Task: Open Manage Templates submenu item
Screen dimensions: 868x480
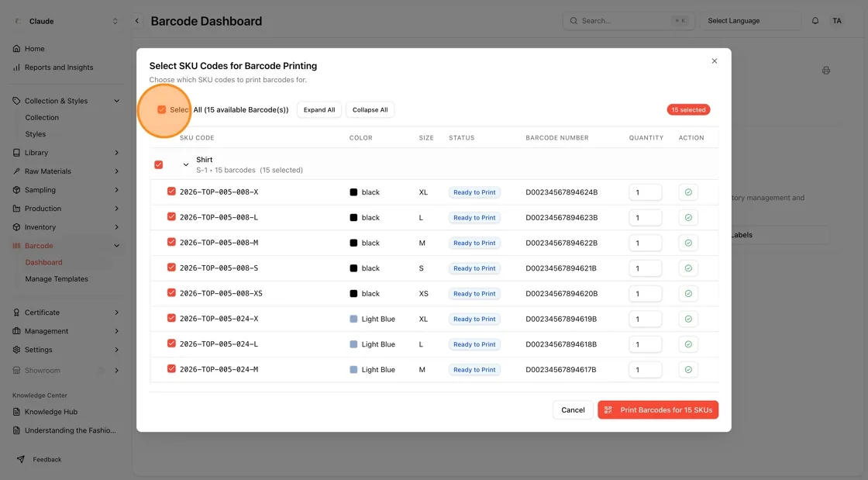Action: click(x=57, y=279)
